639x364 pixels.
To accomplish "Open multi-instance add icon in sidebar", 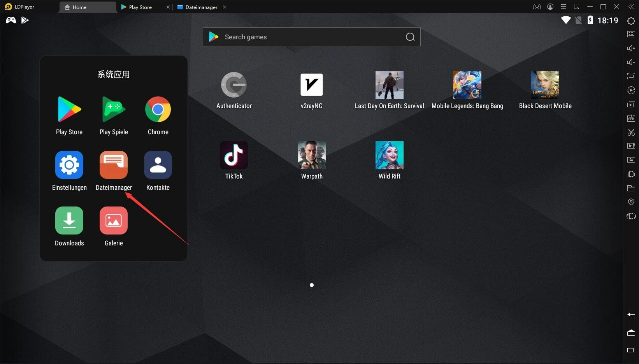I will (631, 104).
